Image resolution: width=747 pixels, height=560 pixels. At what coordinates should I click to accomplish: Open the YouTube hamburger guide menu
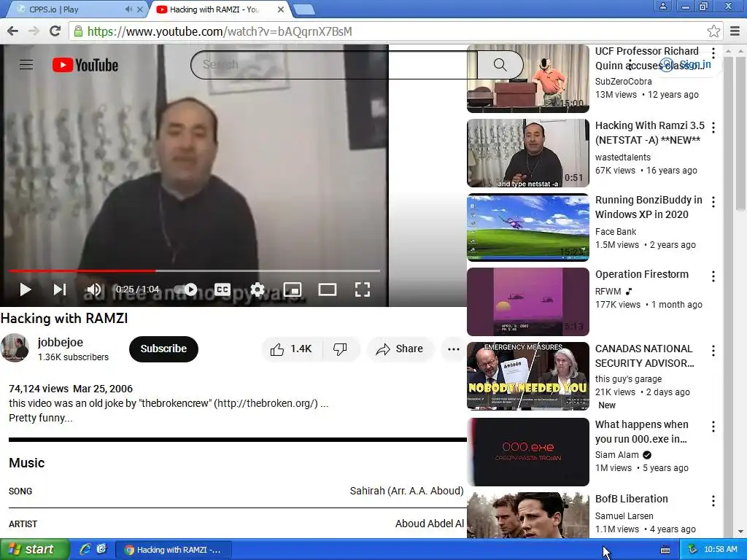click(26, 65)
